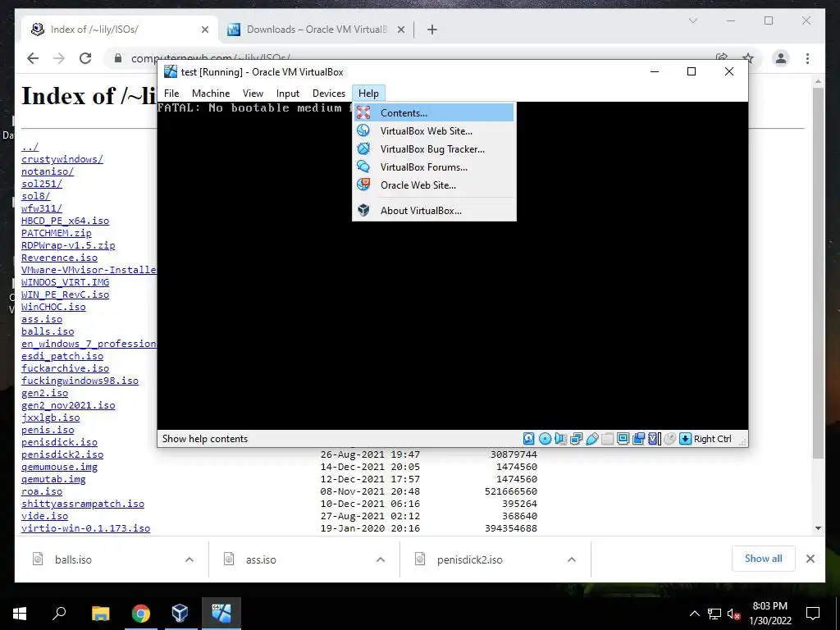
Task: Click the mouse integration indicator icon
Action: (x=669, y=439)
